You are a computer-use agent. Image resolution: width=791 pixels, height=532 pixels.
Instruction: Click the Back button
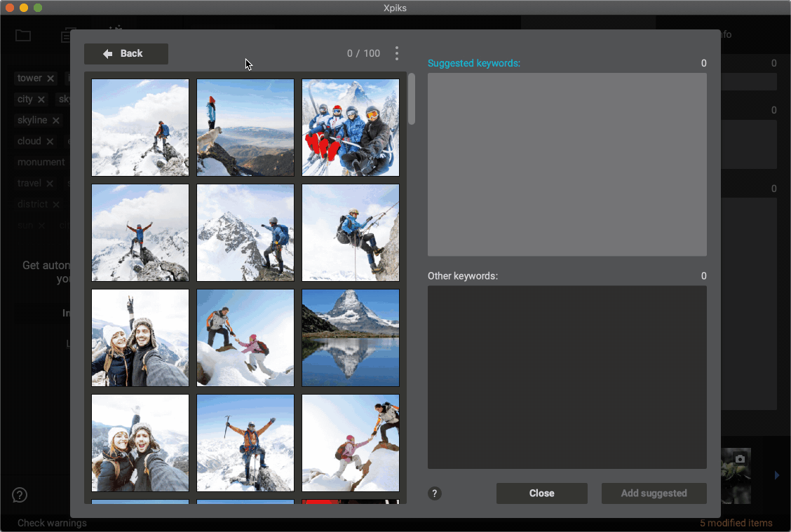click(x=126, y=54)
